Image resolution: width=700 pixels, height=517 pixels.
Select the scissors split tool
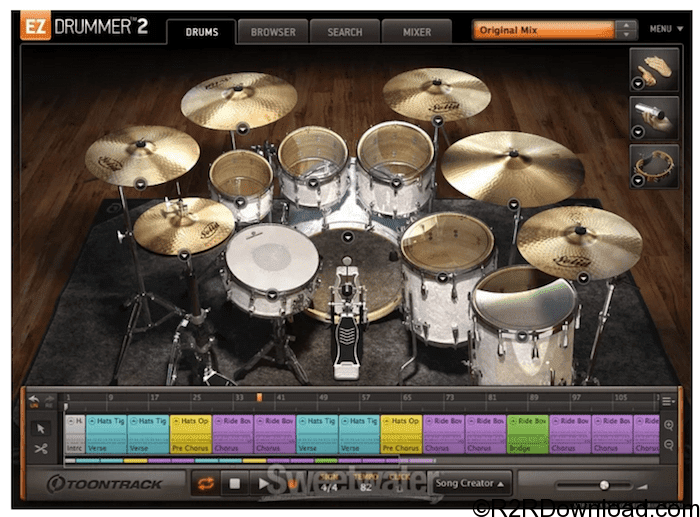coord(41,448)
